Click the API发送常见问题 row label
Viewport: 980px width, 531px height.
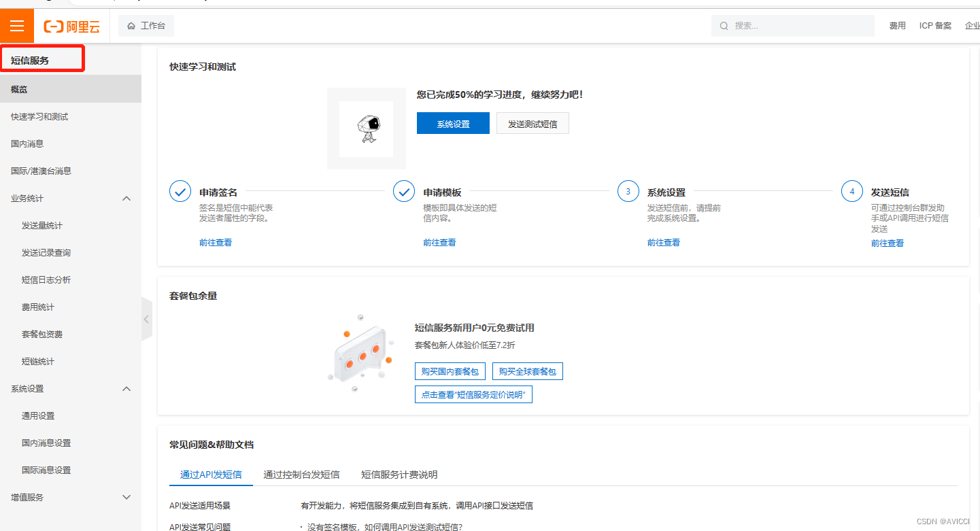200,527
